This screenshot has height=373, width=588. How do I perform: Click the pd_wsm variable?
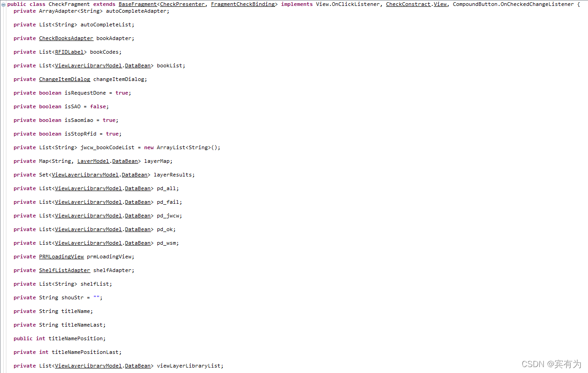point(166,243)
